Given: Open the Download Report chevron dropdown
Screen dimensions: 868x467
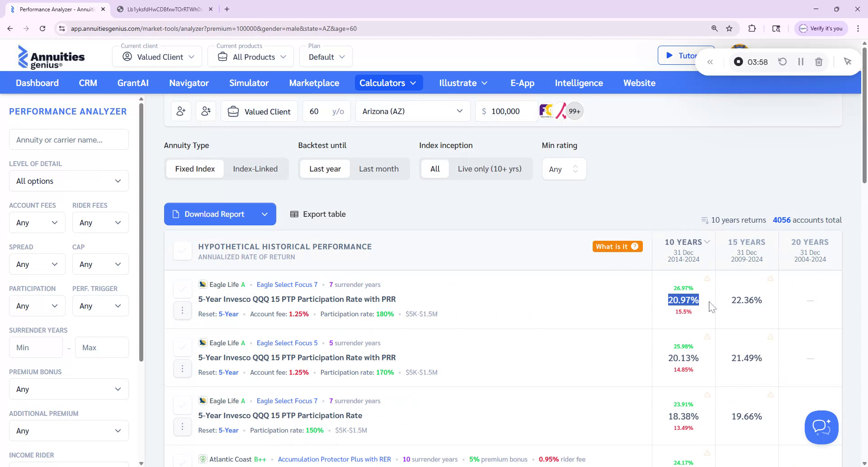Looking at the screenshot, I should coord(265,214).
